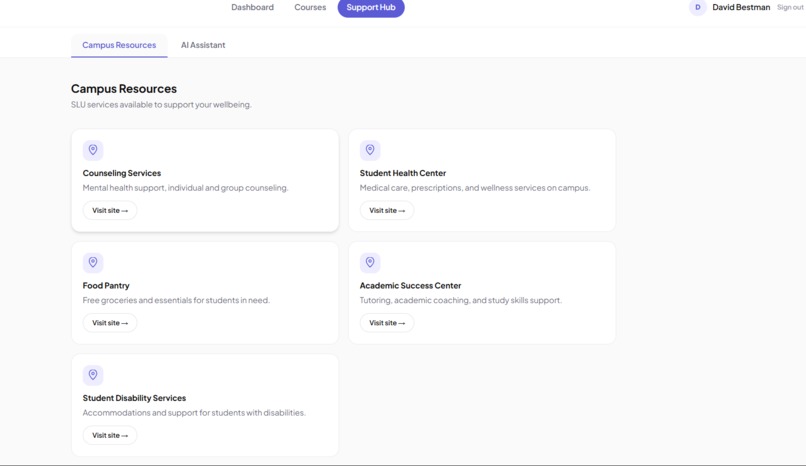Click 'Accommodations and support for students with disabilities'

(x=194, y=413)
